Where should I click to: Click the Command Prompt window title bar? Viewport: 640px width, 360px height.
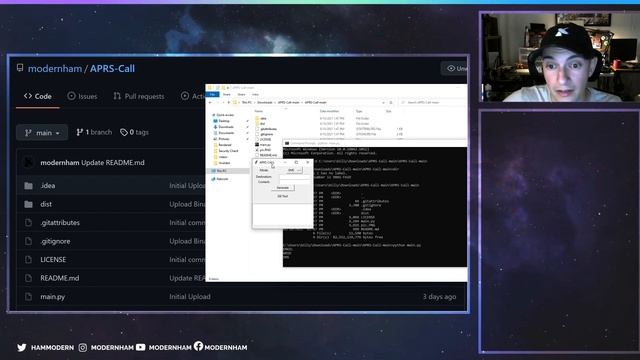pos(375,143)
